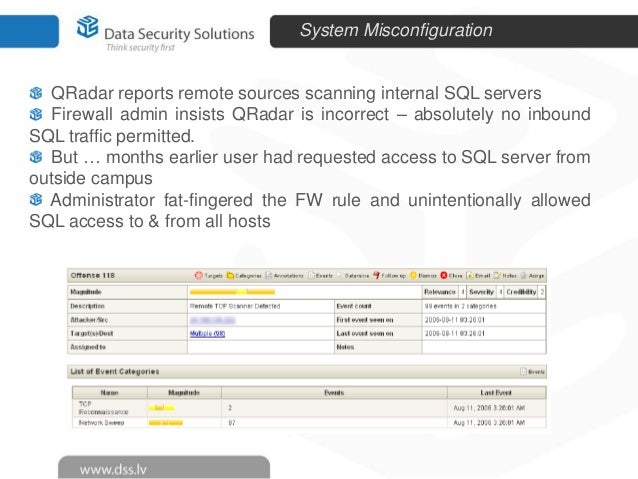
Task: Click the Credibility label cell
Action: (521, 292)
